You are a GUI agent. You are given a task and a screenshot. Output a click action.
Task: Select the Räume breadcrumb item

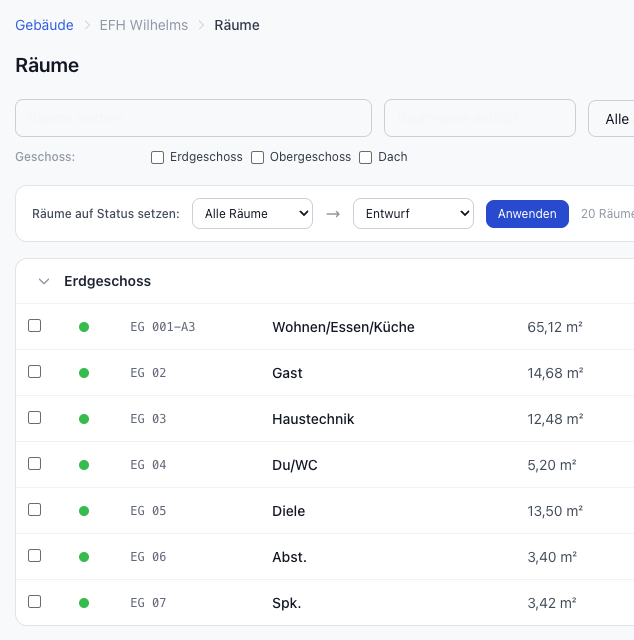237,25
